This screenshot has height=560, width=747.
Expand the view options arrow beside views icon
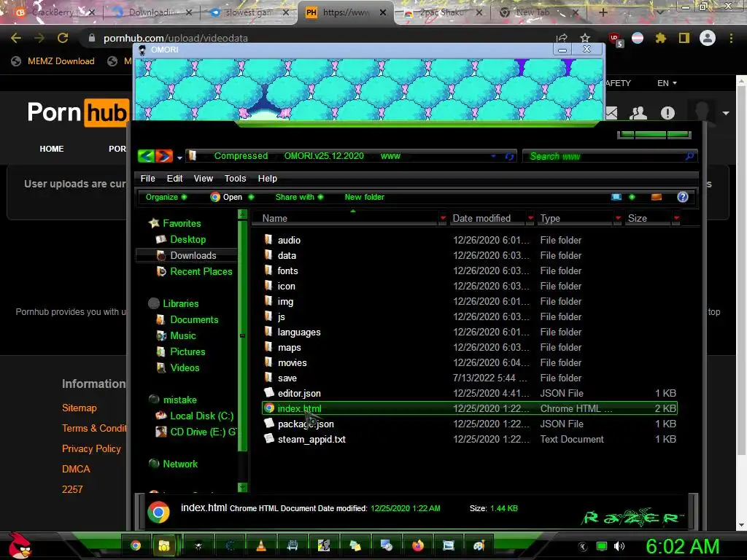tap(632, 197)
